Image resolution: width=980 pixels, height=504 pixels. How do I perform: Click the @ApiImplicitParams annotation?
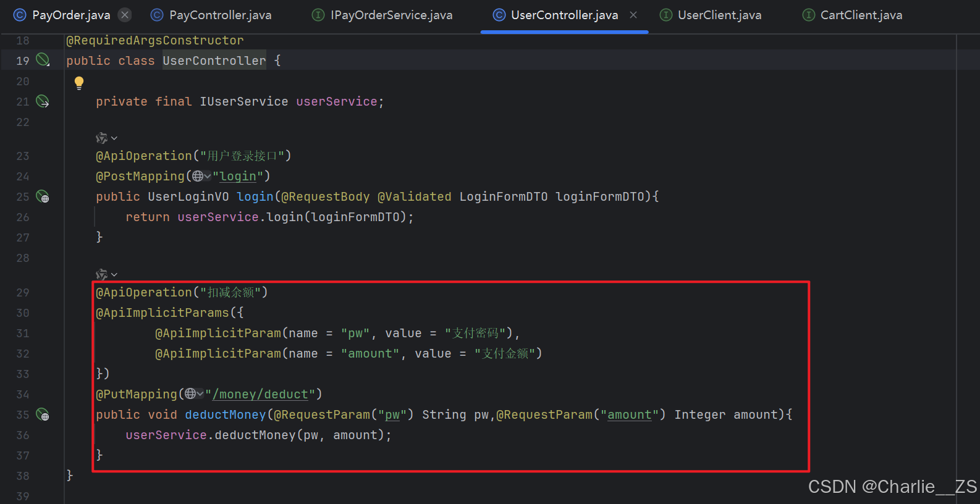163,313
